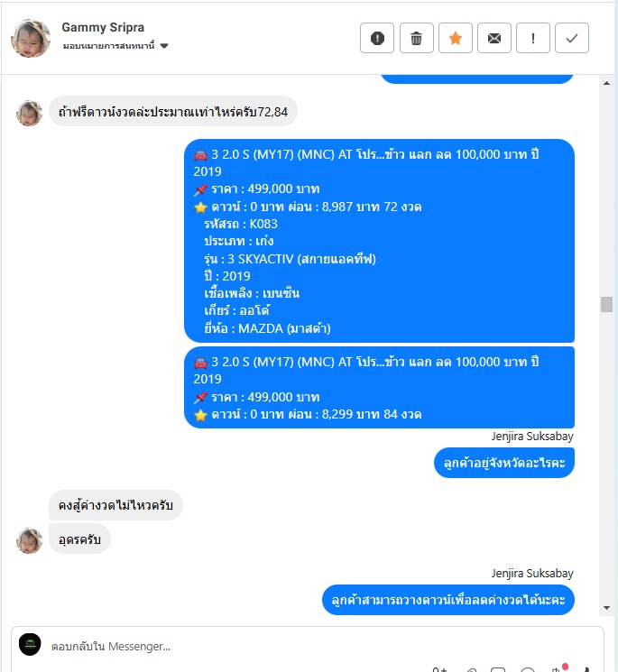Click the black page avatar beside reply box
This screenshot has height=672, width=618.
click(x=30, y=644)
